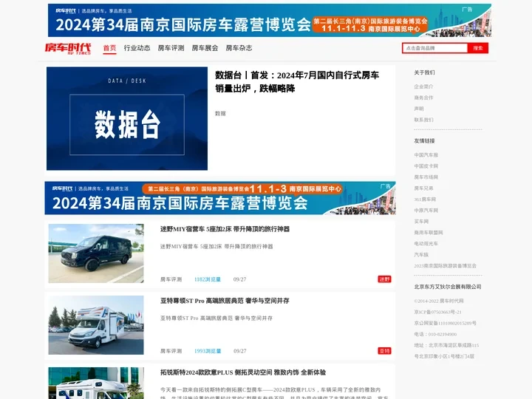
Task: Click the red 迷野 brand tag
Action: [384, 279]
